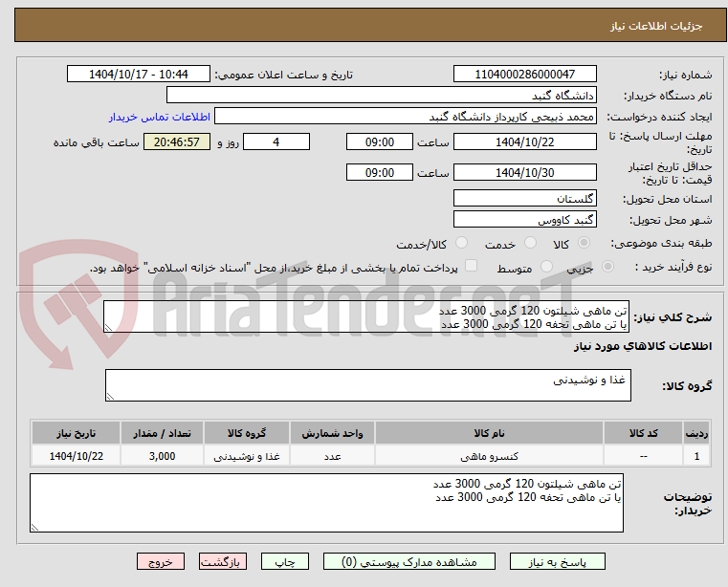Click the گروه کالا text area غذا و نوشیدنی
Image resolution: width=728 pixels, height=587 pixels.
pyautogui.click(x=368, y=385)
